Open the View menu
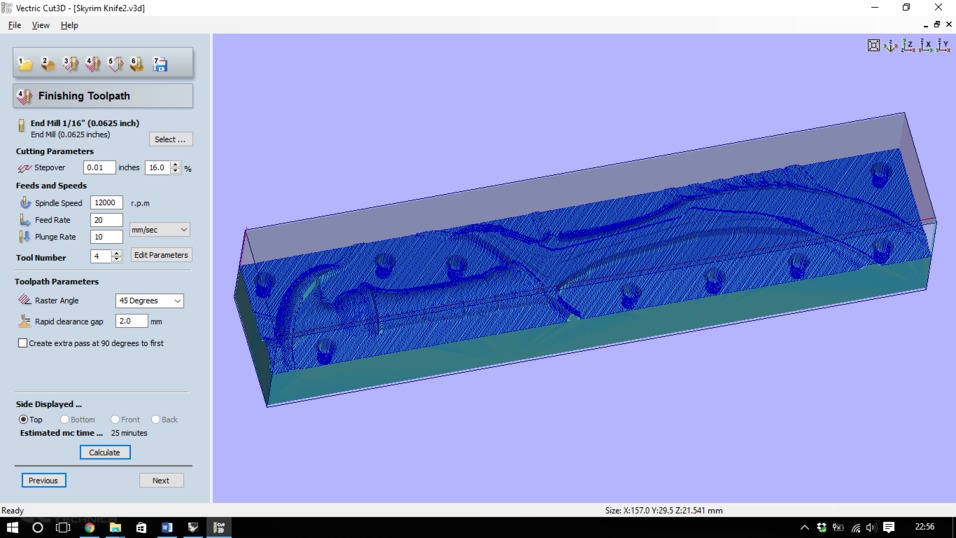The height and width of the screenshot is (538, 956). [40, 25]
